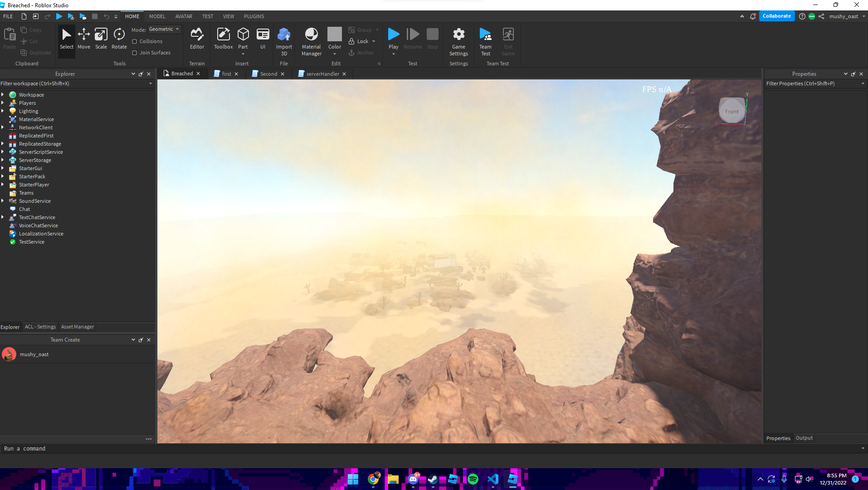Open the Material Manager
Image resolution: width=868 pixels, height=490 pixels.
click(311, 41)
